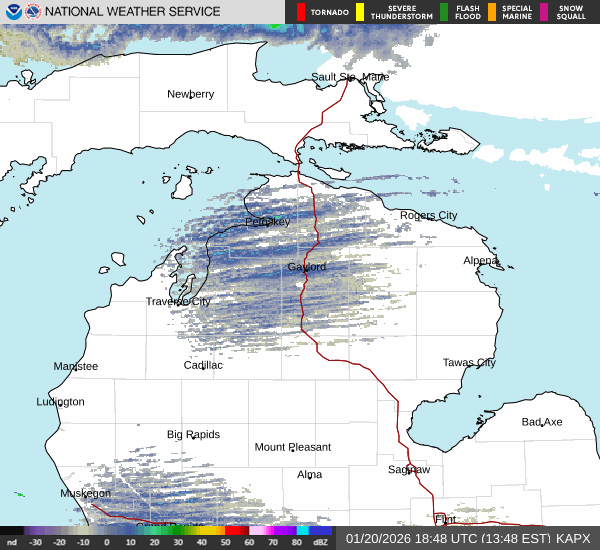Click the Traverse City label on map
600x550 pixels.
178,301
